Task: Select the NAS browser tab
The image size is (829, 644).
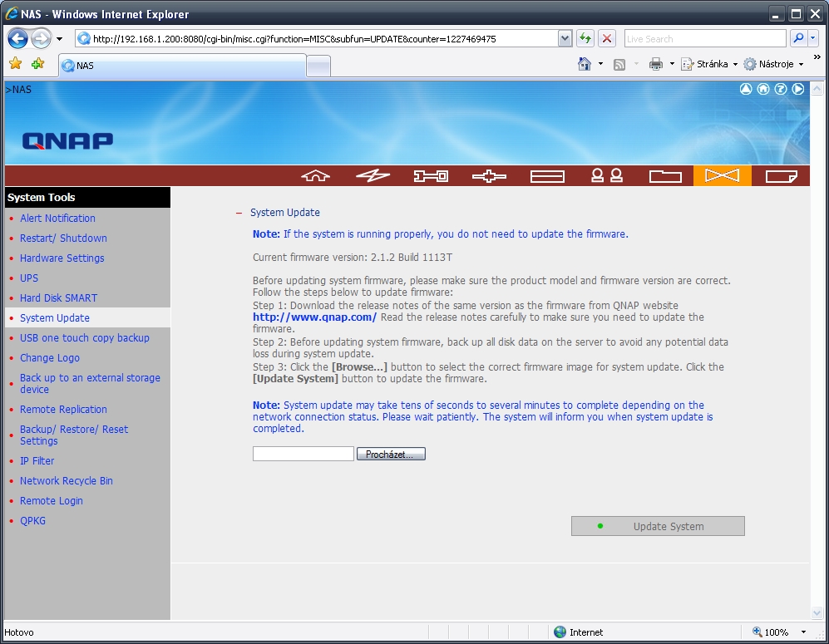Action: (182, 66)
